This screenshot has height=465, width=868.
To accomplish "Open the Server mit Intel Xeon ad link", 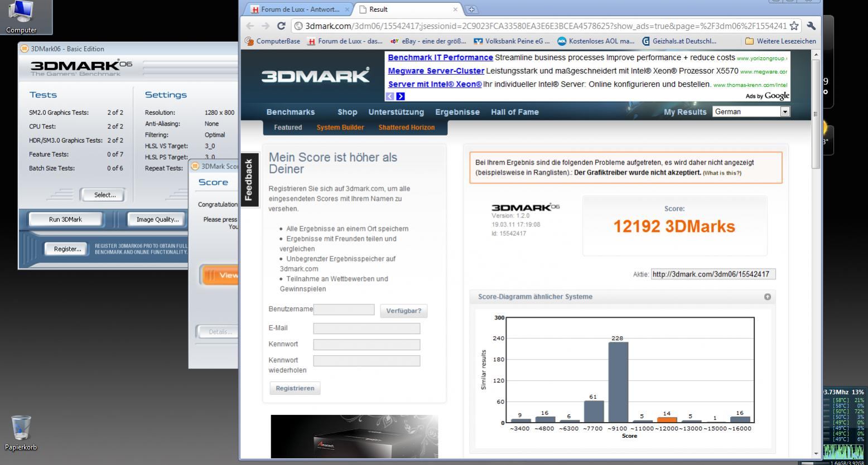I will [x=435, y=84].
